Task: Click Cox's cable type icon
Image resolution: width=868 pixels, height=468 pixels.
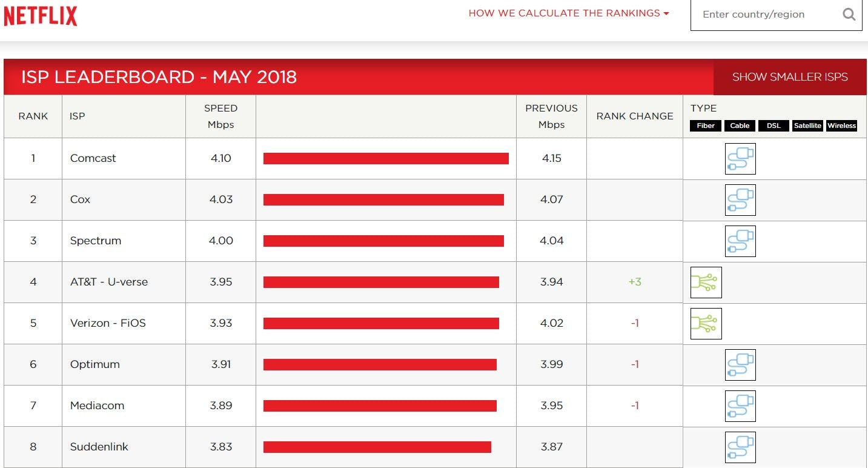Action: (740, 200)
